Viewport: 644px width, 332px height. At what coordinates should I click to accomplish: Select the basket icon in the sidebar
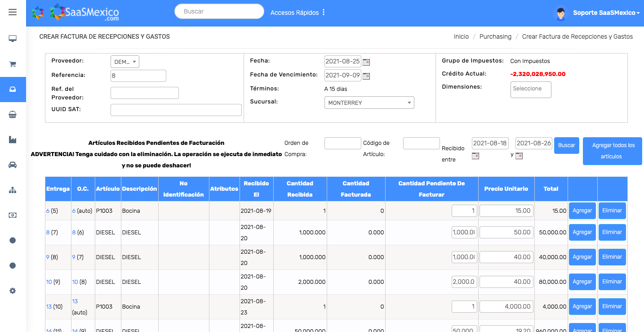(x=13, y=114)
